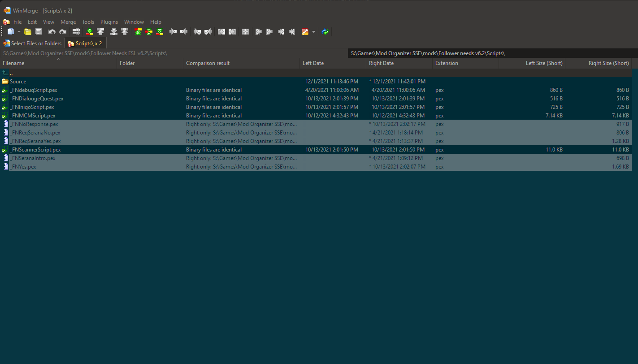The width and height of the screenshot is (638, 364).
Task: Click the Save floppy disk icon
Action: (39, 32)
